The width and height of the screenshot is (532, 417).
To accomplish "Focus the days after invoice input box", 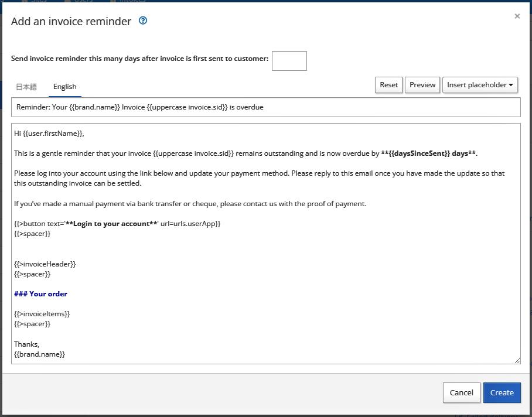I will click(x=289, y=61).
